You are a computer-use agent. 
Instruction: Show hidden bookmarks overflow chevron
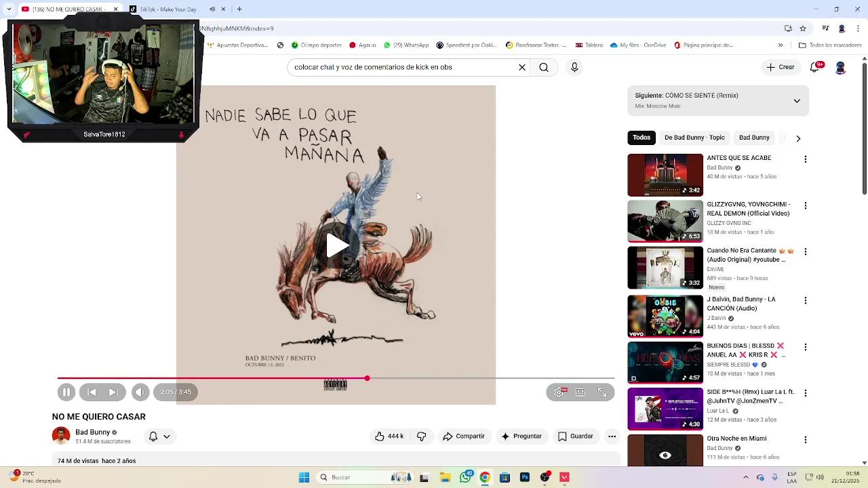[781, 45]
